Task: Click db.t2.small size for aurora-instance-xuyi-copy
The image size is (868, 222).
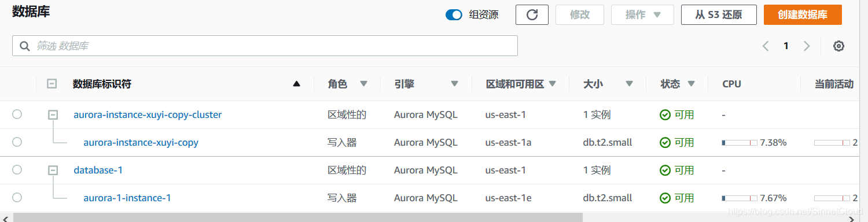Action: 608,142
